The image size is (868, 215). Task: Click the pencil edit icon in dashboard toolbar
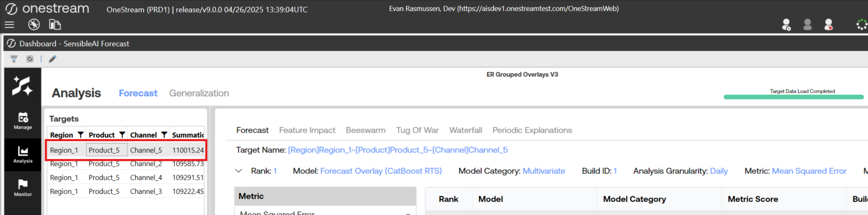tap(52, 59)
